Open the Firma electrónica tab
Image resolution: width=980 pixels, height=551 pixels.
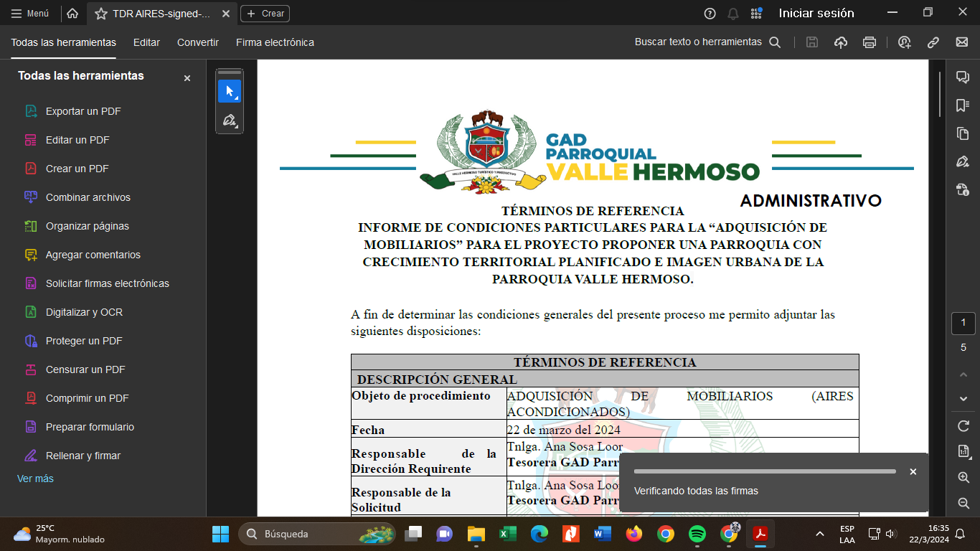(275, 42)
